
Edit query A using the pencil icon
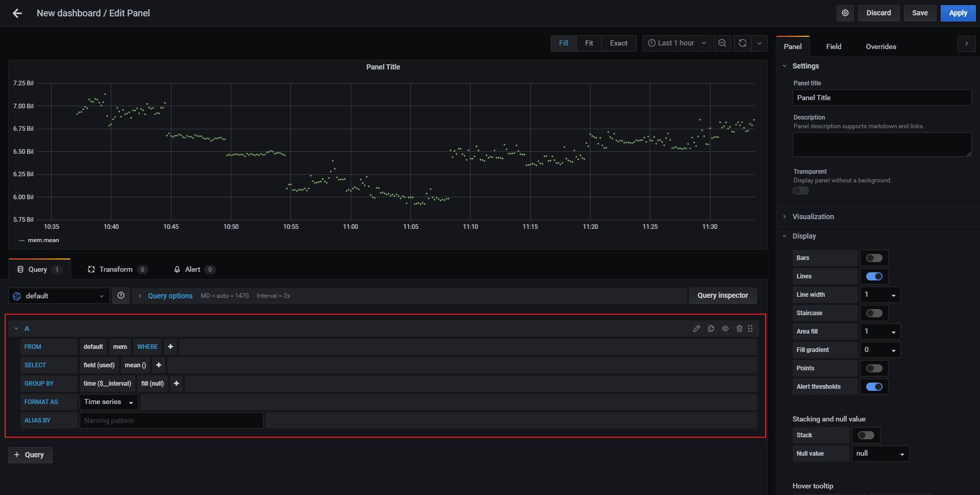pyautogui.click(x=696, y=328)
